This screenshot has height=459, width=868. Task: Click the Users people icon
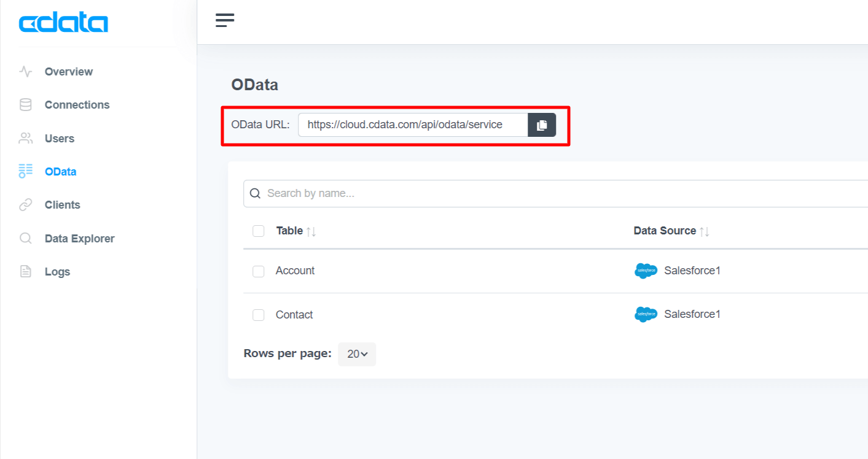[25, 139]
